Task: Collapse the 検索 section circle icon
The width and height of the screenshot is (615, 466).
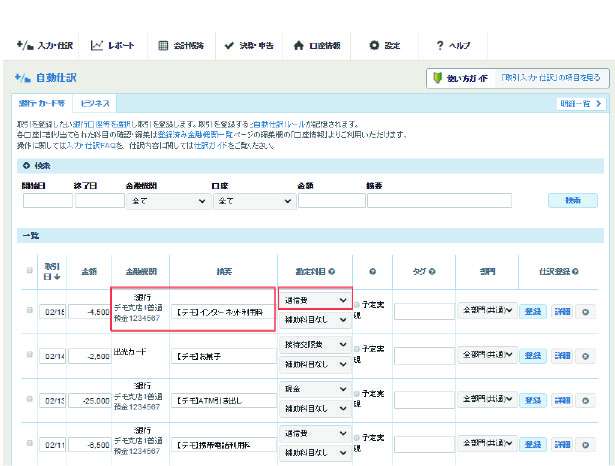Action: coord(26,166)
